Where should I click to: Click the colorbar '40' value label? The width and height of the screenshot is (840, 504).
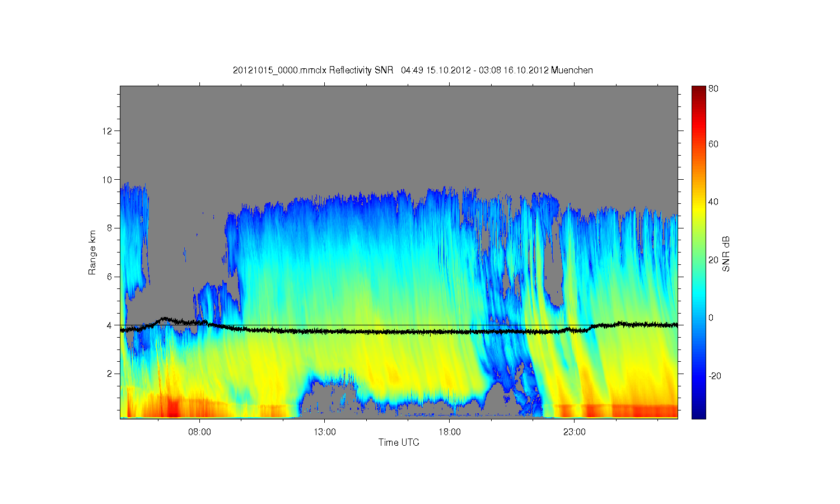713,202
